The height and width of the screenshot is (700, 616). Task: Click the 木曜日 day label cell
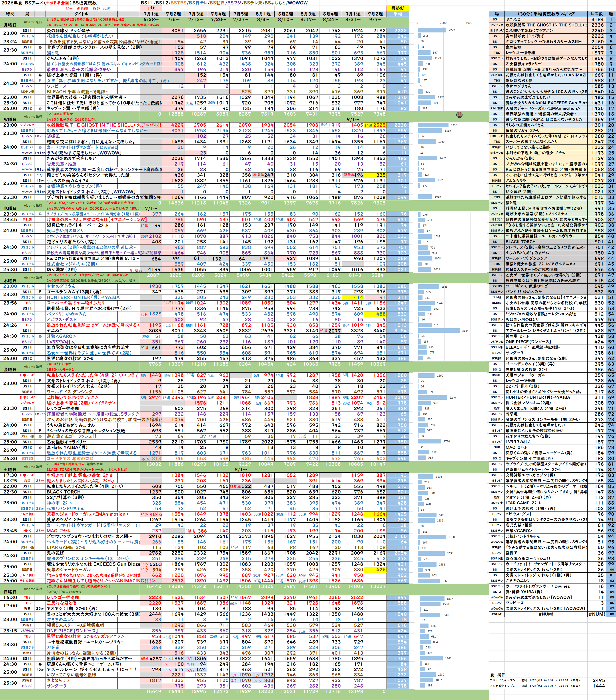[x=10, y=281]
